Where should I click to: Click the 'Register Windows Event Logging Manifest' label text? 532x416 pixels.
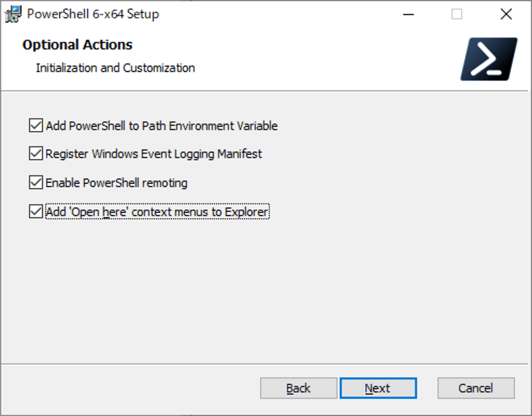(x=154, y=154)
